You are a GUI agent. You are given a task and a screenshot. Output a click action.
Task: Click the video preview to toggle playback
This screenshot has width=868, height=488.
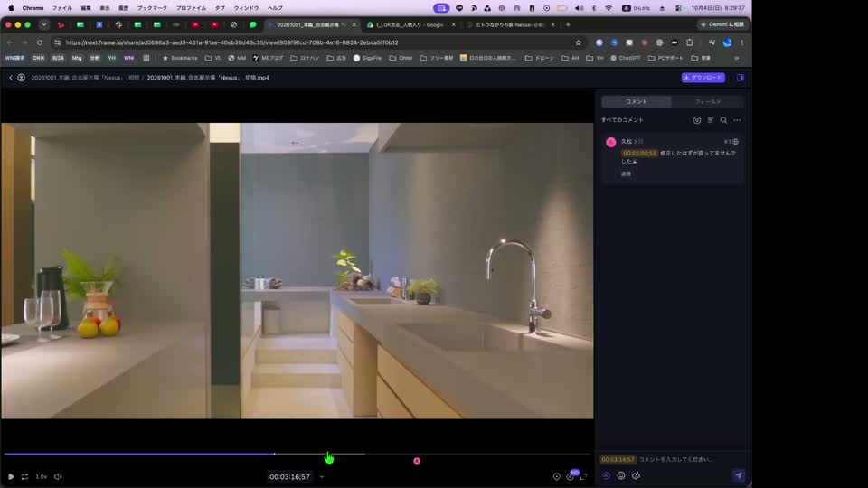(x=297, y=270)
